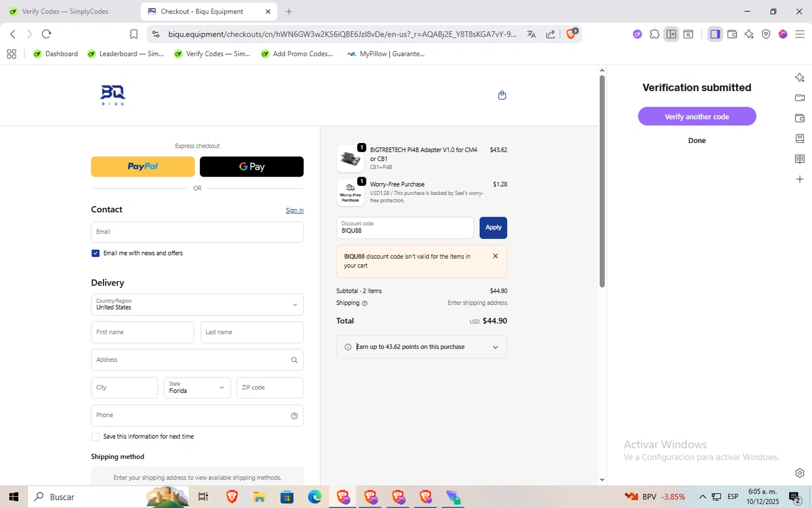Viewport: 812px width, 508px height.
Task: Click Verify another code button
Action: (697, 116)
